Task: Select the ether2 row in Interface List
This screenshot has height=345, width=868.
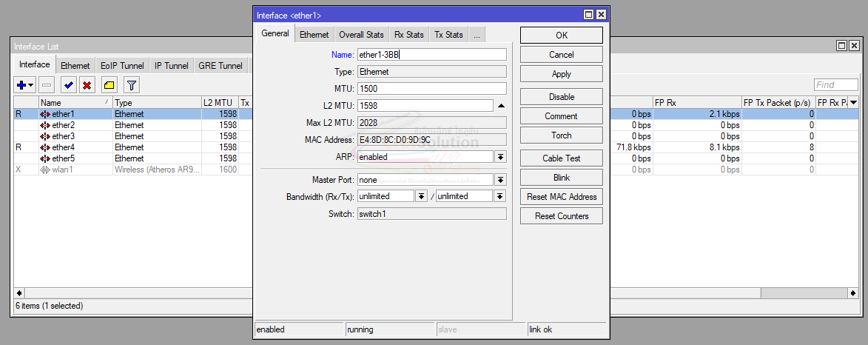Action: 133,125
